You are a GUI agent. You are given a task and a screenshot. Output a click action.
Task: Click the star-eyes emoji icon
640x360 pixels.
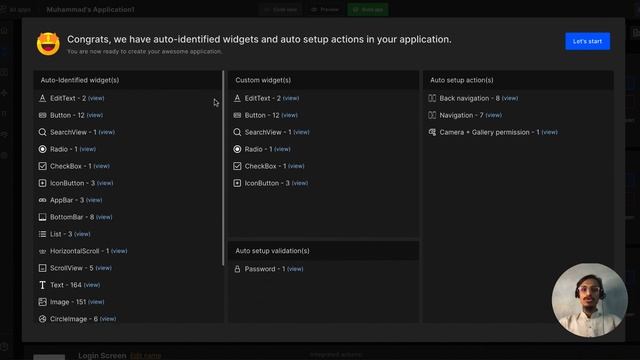[48, 44]
